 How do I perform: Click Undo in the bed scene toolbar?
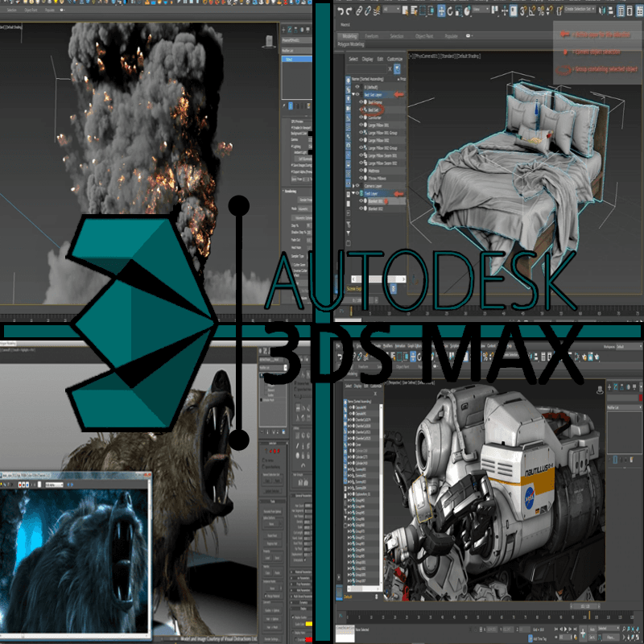(341, 11)
